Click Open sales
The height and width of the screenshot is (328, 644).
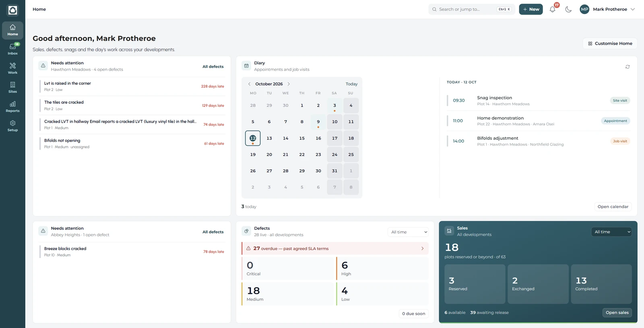pos(617,313)
